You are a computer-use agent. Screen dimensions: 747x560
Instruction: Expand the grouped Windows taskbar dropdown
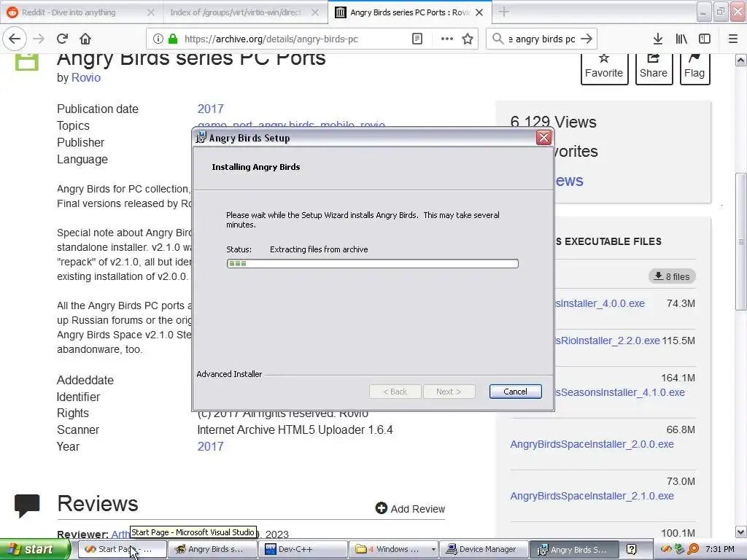[x=433, y=549]
